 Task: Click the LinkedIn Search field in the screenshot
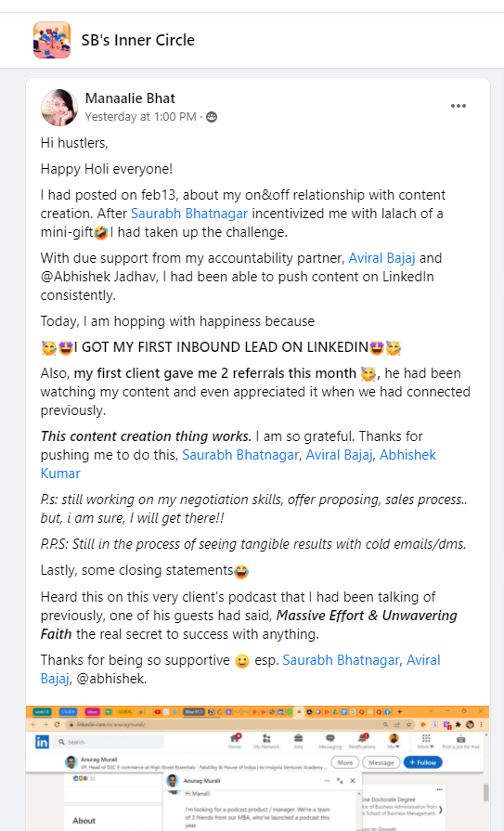coord(110,742)
